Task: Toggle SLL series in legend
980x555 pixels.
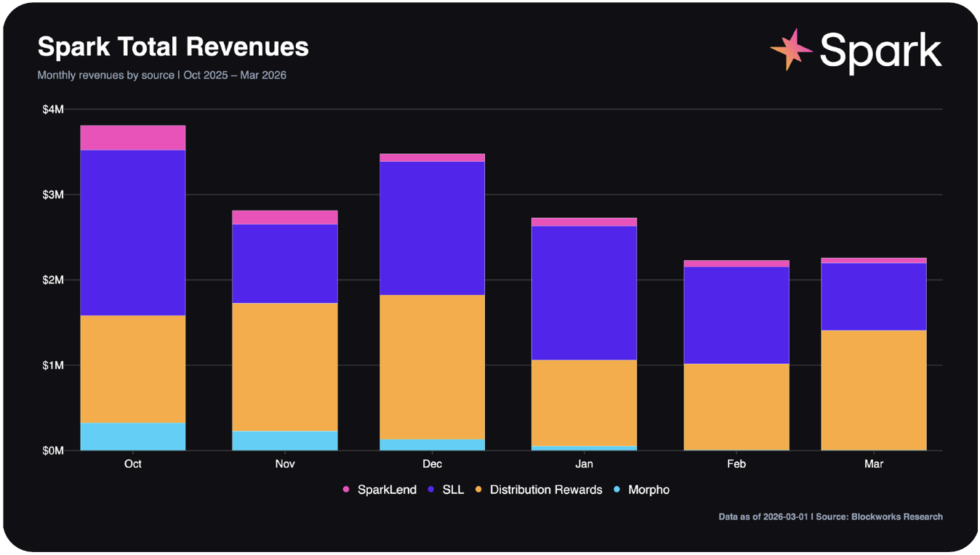Action: click(x=446, y=490)
